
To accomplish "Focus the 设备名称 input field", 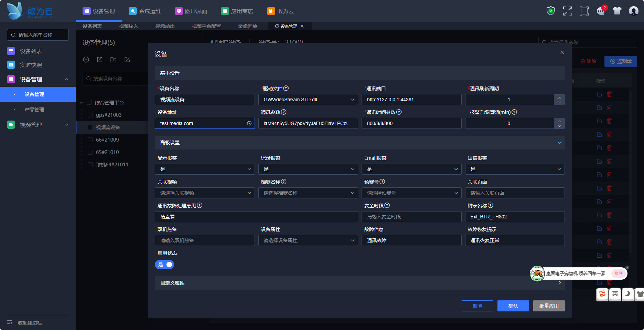I will coord(205,100).
